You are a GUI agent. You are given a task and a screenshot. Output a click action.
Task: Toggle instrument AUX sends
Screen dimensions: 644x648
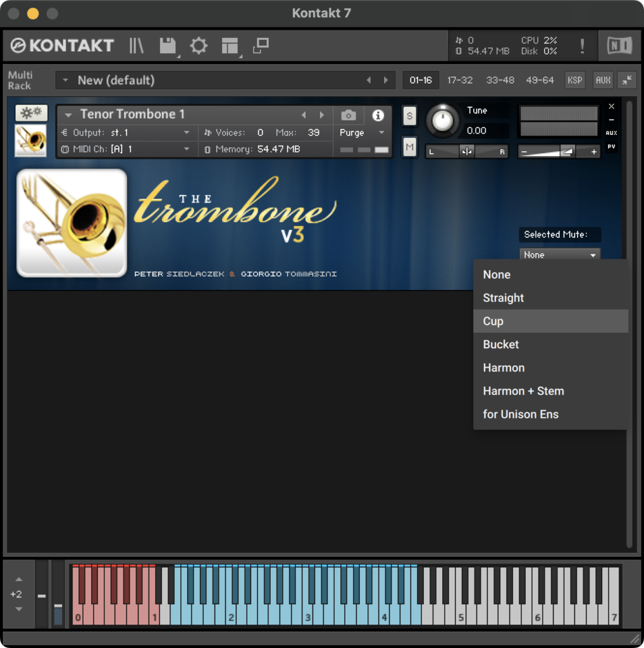click(611, 133)
